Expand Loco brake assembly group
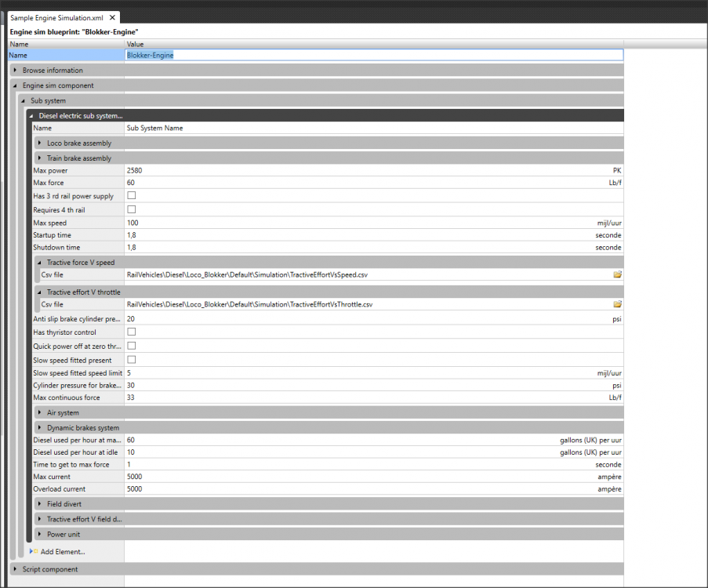708x588 pixels. [x=39, y=143]
